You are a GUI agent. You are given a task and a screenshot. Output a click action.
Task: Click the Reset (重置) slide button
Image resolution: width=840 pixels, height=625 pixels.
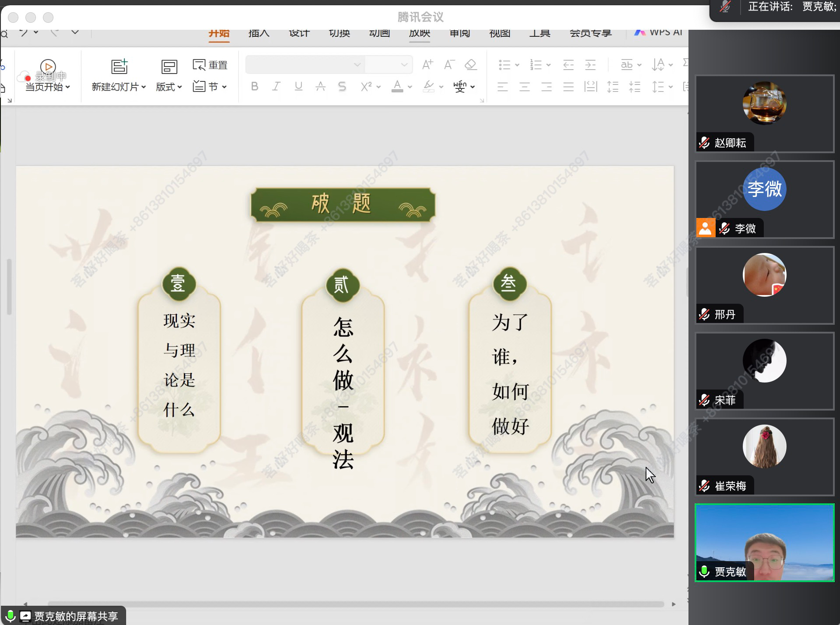(210, 65)
